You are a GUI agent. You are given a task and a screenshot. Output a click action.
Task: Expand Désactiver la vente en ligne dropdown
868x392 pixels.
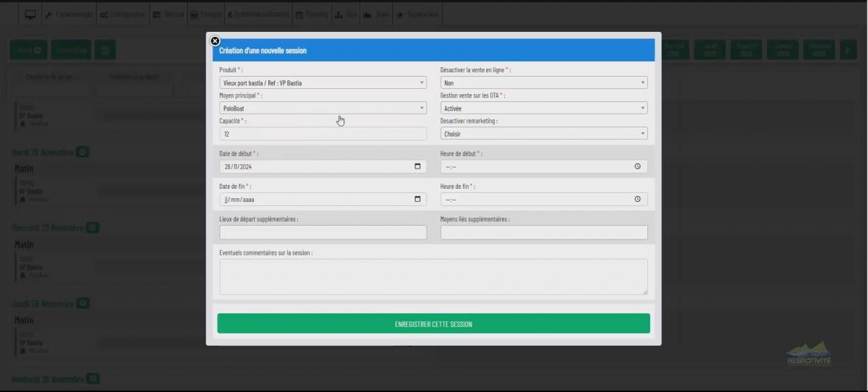point(544,82)
